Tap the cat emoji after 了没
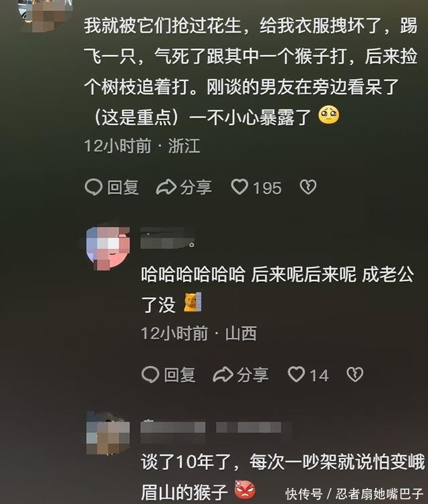This screenshot has height=504, width=428. pyautogui.click(x=193, y=302)
